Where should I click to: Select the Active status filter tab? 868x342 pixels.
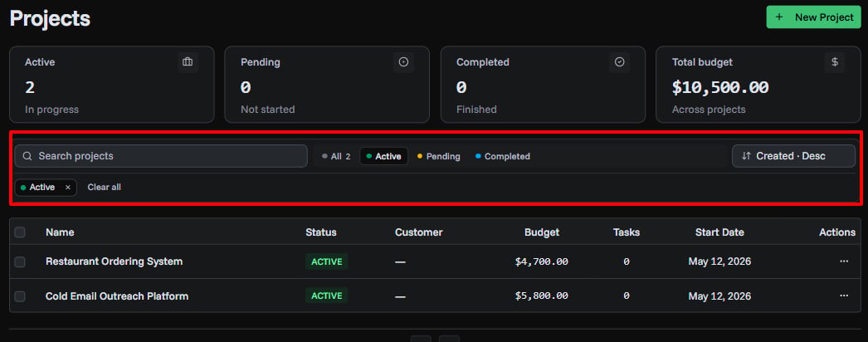coord(383,157)
